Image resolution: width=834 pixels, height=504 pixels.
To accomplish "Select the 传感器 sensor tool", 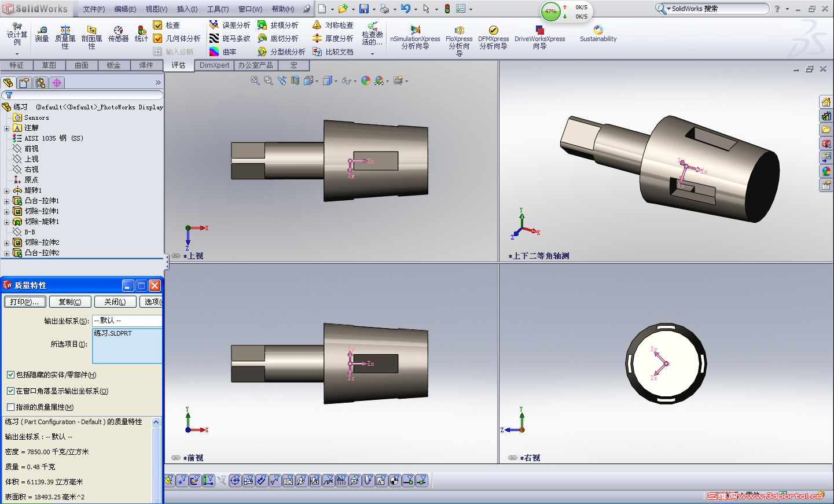I will click(118, 34).
